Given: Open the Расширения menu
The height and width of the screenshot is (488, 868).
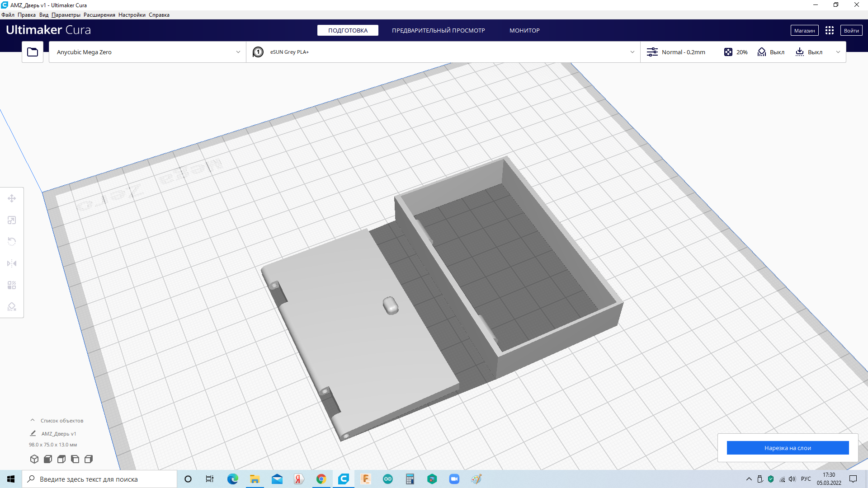Looking at the screenshot, I should click(99, 15).
